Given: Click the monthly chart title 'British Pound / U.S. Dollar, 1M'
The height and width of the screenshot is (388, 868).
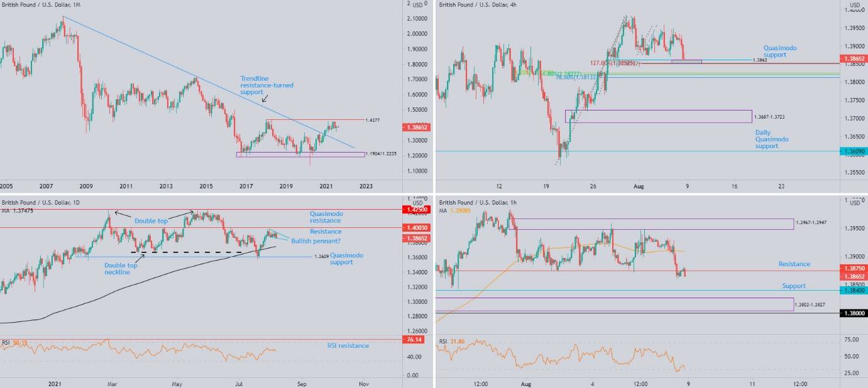Looking at the screenshot, I should pos(41,4).
